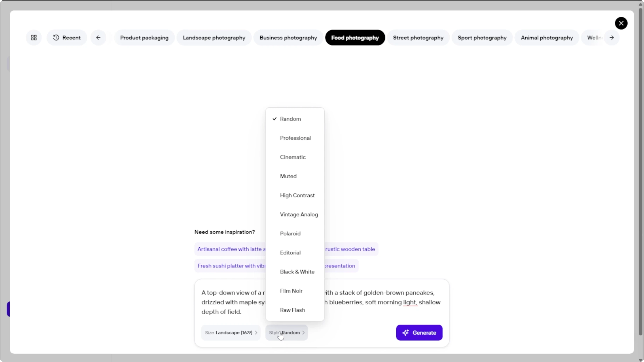Choose High Contrast in the style menu
Viewport: 644px width, 362px height.
click(x=295, y=195)
